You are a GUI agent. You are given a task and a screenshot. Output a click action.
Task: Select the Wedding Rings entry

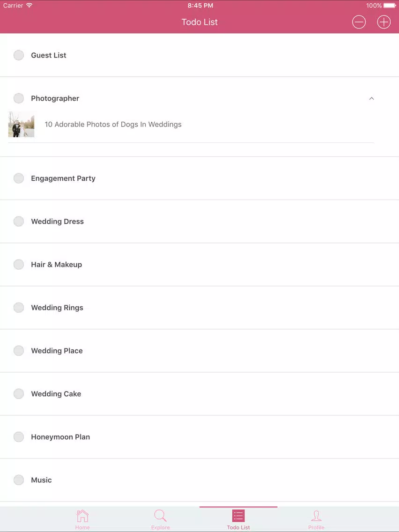(57, 308)
